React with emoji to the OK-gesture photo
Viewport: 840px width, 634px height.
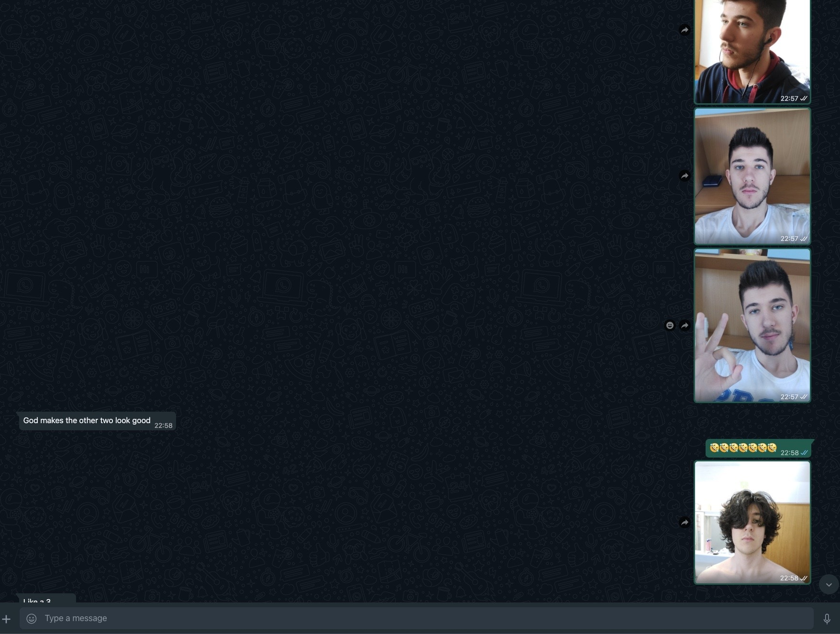[x=670, y=326]
